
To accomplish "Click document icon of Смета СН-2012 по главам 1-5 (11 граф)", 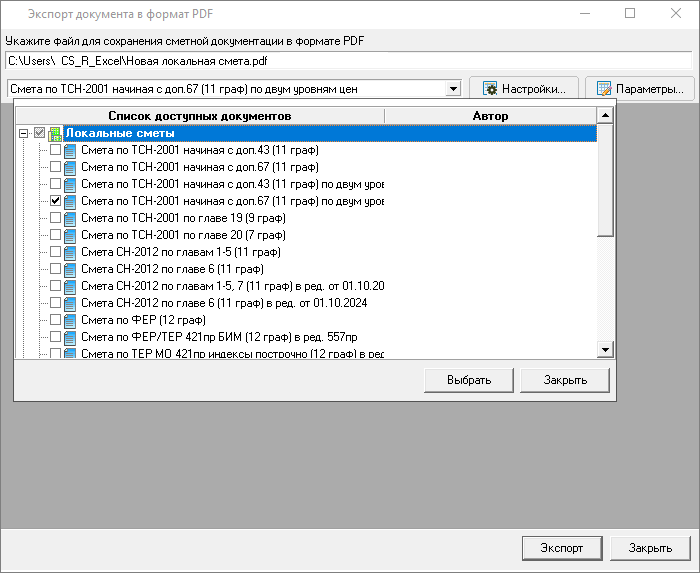I will (70, 252).
